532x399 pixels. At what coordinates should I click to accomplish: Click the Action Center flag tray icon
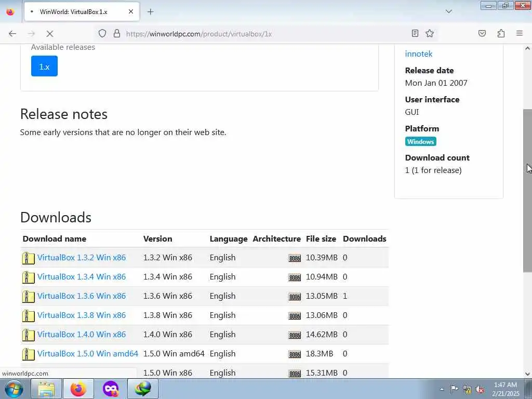coord(454,389)
